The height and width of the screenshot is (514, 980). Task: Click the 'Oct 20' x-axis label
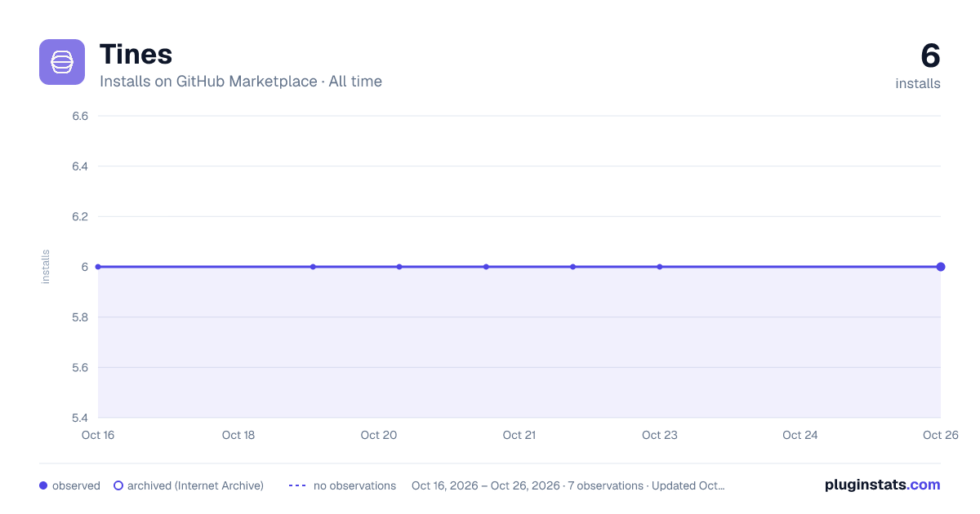379,435
